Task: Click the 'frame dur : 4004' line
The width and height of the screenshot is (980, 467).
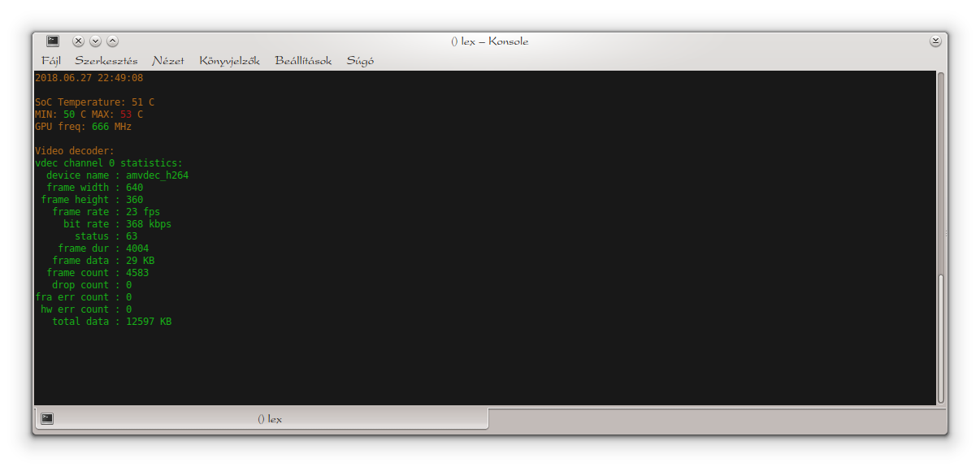Action: click(x=103, y=249)
